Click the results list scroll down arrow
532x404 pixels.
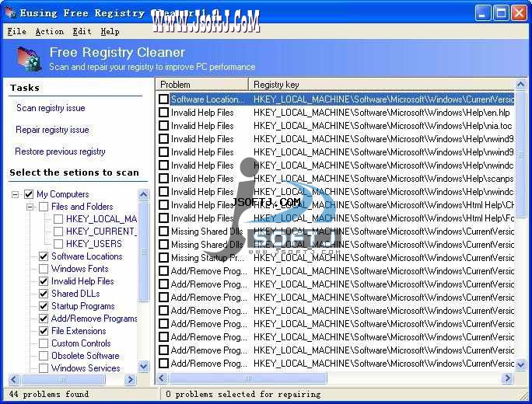[521, 364]
